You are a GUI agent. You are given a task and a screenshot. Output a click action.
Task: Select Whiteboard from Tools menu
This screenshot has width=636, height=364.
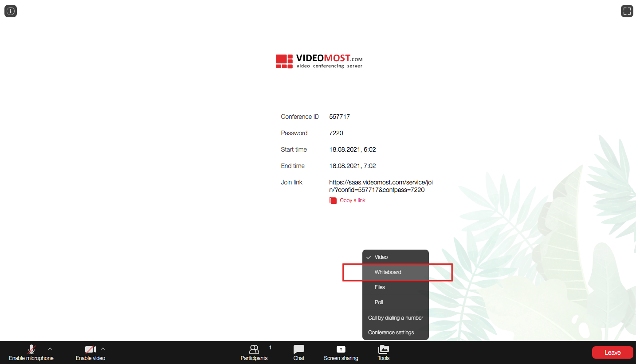point(388,272)
